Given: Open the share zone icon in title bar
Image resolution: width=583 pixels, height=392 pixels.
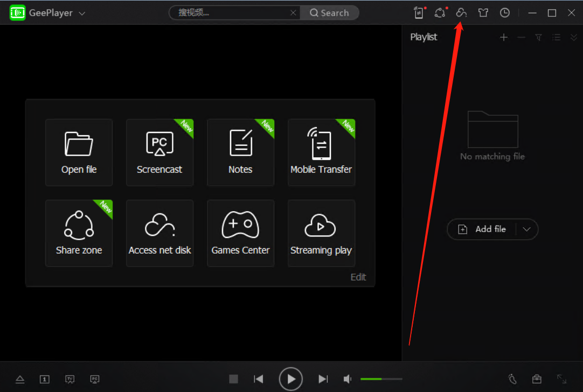Looking at the screenshot, I should (440, 13).
